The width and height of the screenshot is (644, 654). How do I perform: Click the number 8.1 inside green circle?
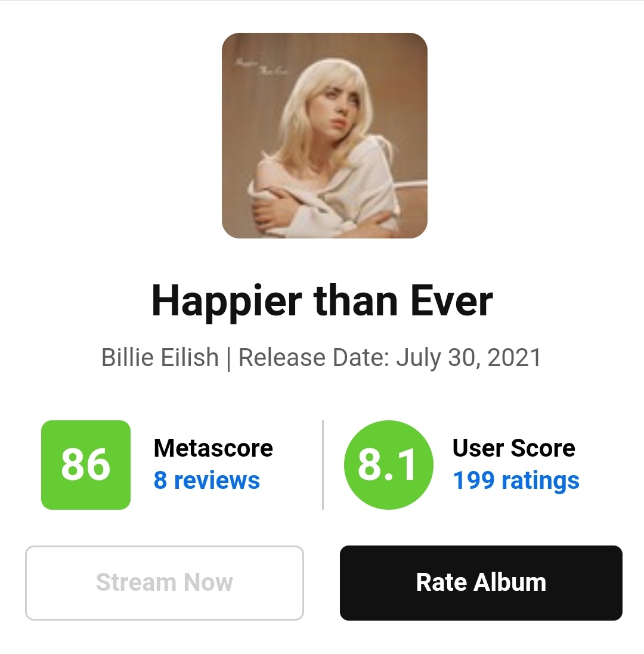[x=386, y=464]
